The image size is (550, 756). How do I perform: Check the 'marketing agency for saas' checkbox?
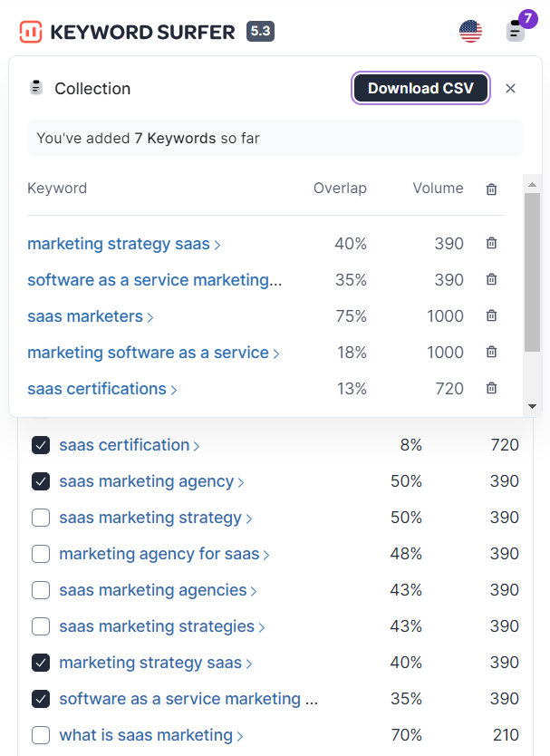pyautogui.click(x=41, y=554)
